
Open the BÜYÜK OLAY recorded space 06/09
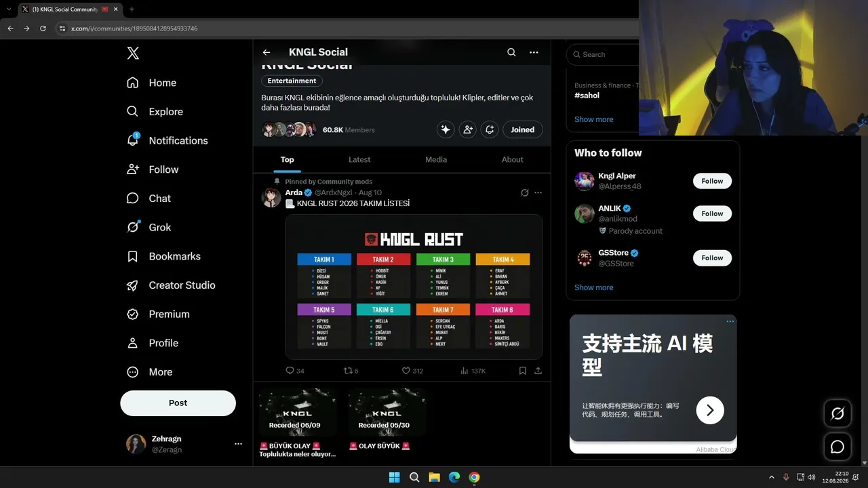(x=298, y=424)
